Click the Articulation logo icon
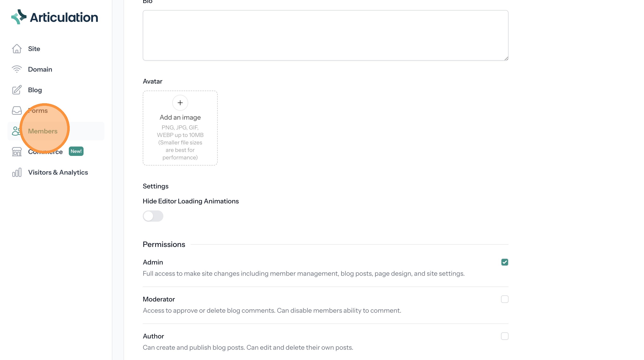Screen dimensions: 644x360 point(19,17)
